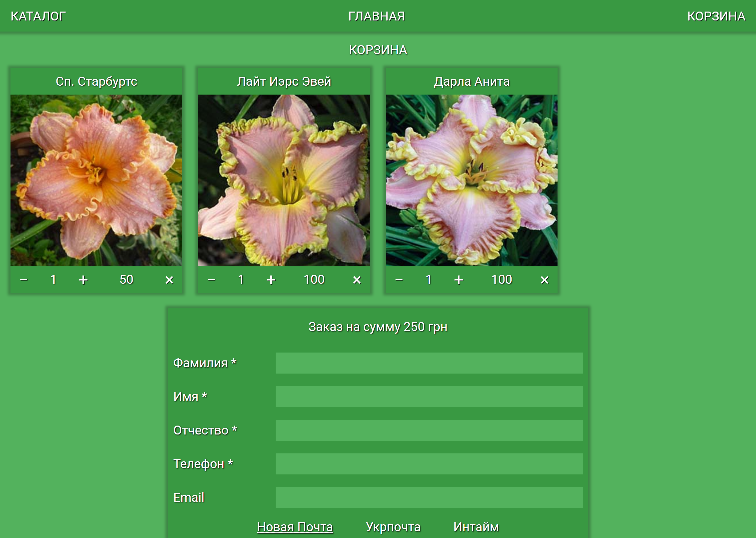Select Новая Почта delivery option

(x=295, y=527)
